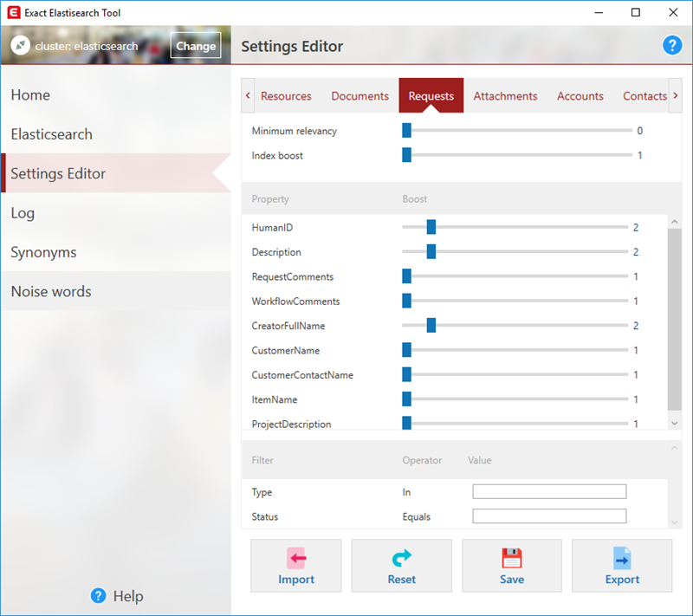Open help via blue question mark in header
The width and height of the screenshot is (693, 616).
tap(672, 45)
